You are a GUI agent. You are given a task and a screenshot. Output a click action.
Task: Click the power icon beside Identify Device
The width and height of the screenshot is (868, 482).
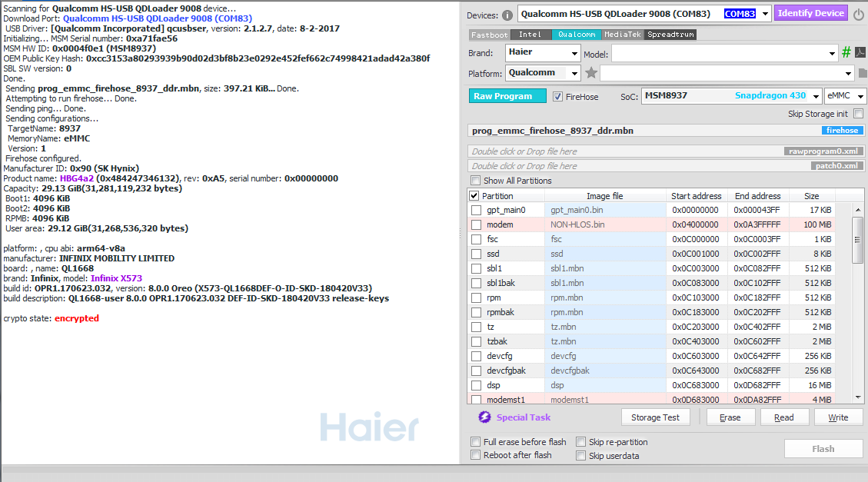coord(858,15)
